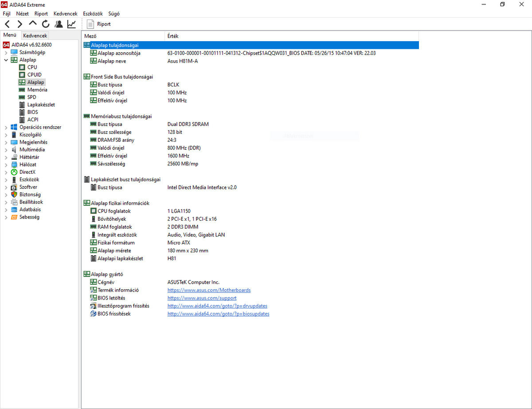The image size is (532, 409).
Task: Click the Eszközök devices icon
Action: (x=14, y=179)
